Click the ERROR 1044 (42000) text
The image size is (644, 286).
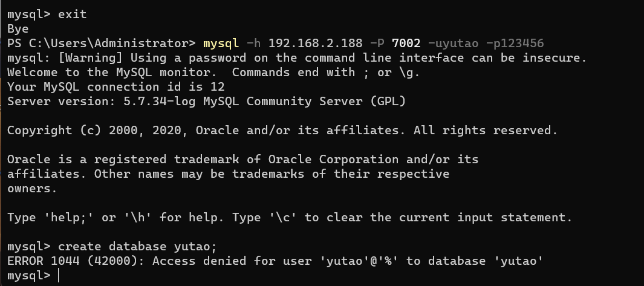point(76,261)
